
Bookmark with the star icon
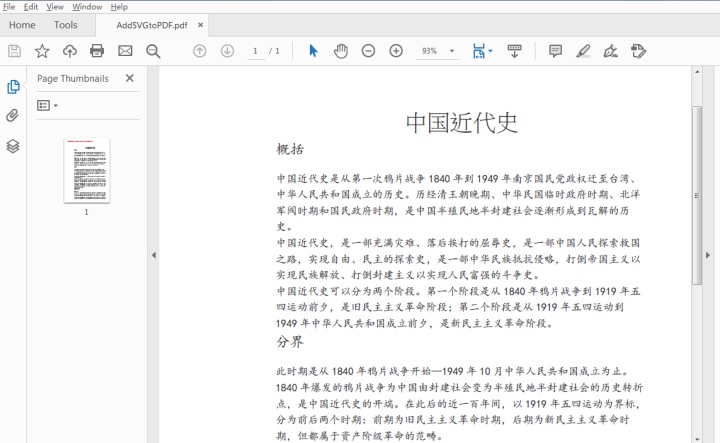click(x=42, y=50)
